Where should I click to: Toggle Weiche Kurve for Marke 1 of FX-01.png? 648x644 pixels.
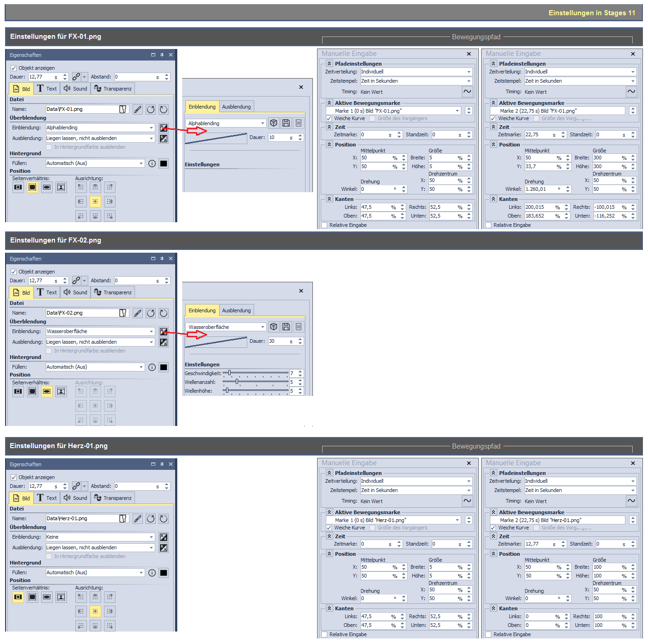(329, 118)
